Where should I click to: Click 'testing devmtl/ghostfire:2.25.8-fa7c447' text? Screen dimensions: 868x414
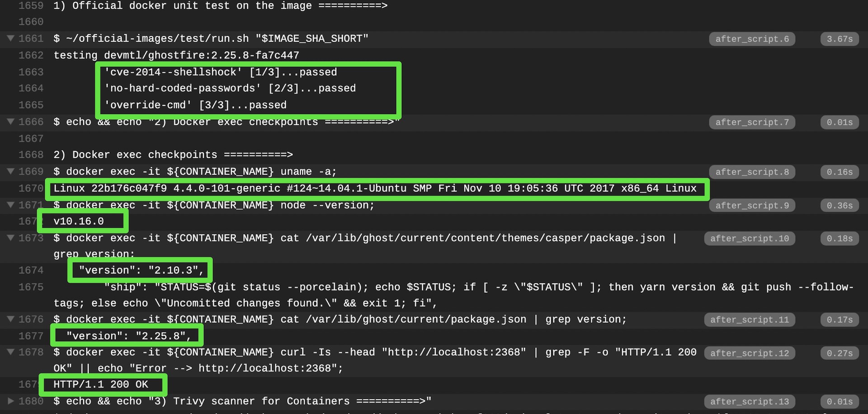[x=176, y=55]
